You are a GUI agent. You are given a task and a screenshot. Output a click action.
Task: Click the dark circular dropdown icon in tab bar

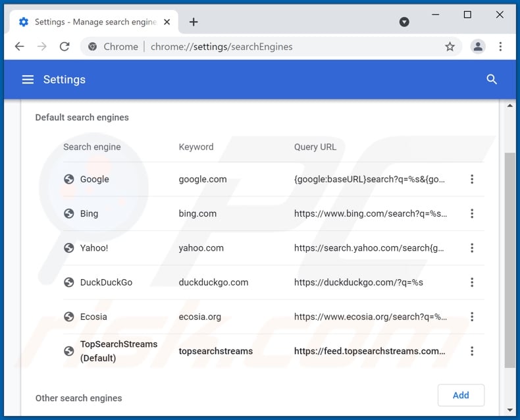[x=404, y=22]
